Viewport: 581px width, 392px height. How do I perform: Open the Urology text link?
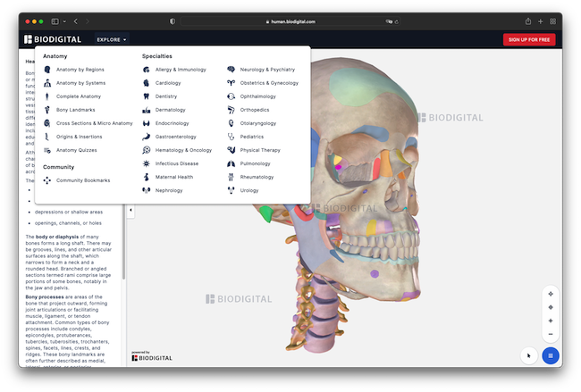249,190
